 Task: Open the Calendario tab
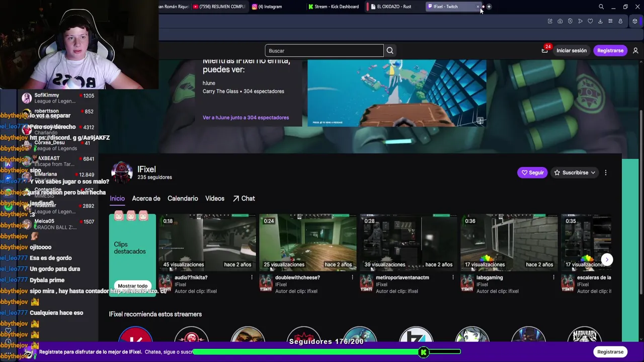pyautogui.click(x=183, y=199)
